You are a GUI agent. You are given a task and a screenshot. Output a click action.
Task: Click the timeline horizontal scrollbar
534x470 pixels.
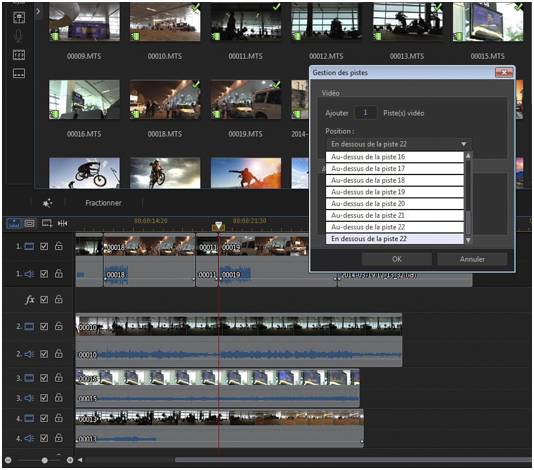tap(354, 460)
